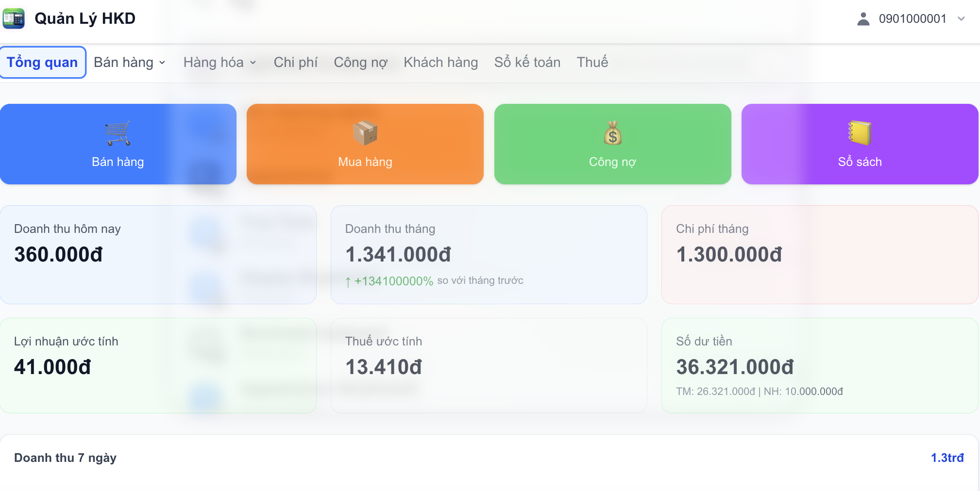This screenshot has height=491, width=980.
Task: Go to the Công nợ nav item
Action: tap(361, 62)
